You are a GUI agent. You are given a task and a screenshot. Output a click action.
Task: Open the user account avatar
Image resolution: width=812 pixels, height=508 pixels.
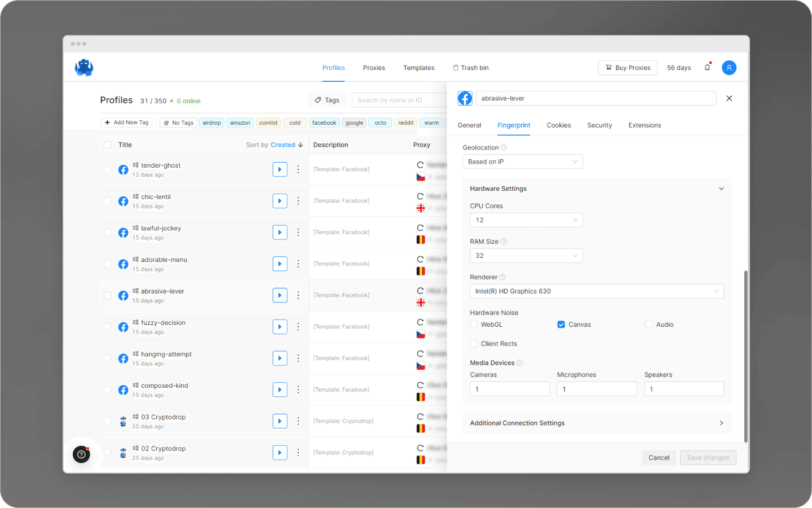729,68
